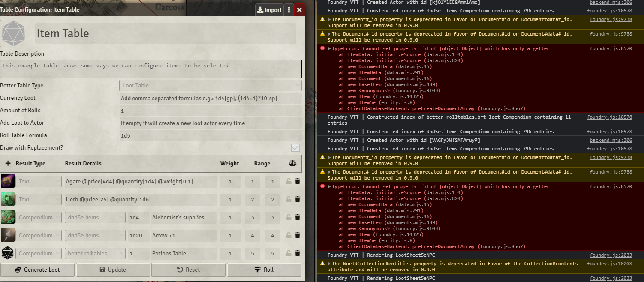Open the kebab menu next to Import
644x282 pixels.
tap(289, 9)
